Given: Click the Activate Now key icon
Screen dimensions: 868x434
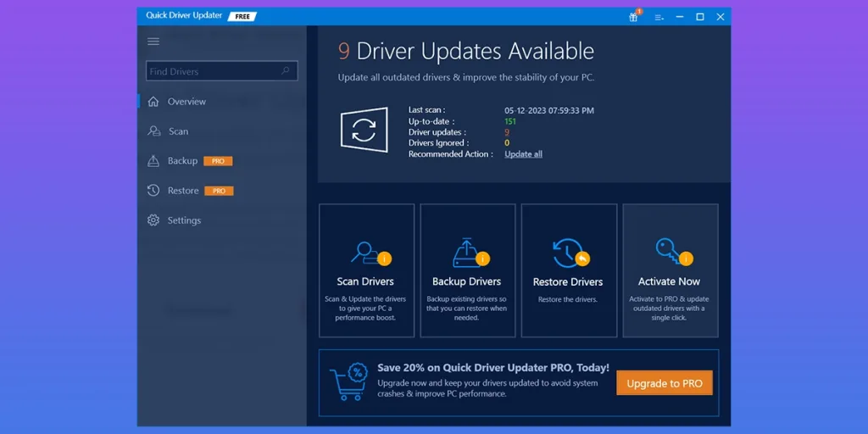Looking at the screenshot, I should coord(669,252).
